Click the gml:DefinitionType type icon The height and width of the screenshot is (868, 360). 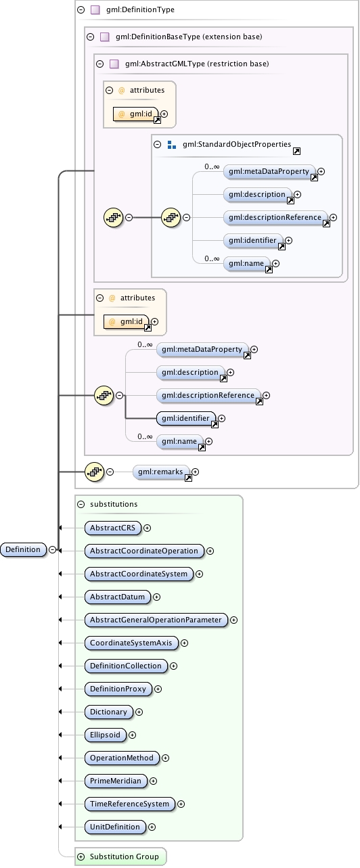point(95,10)
